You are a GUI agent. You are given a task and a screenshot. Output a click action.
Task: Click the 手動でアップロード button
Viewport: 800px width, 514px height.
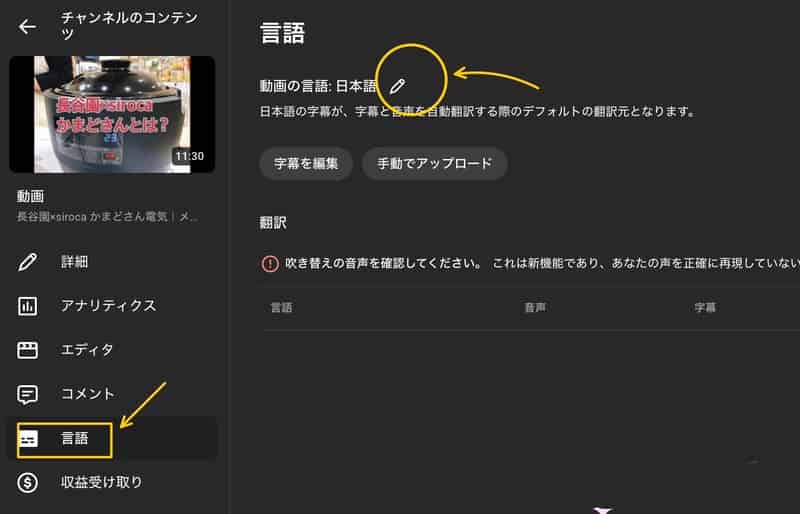435,163
